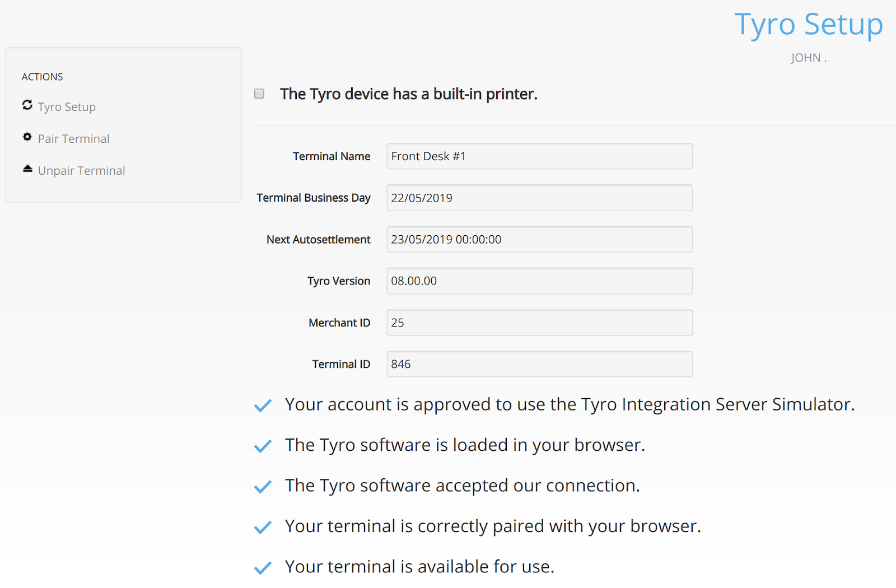Click the Merchant ID field
The image size is (896, 588).
tap(540, 323)
